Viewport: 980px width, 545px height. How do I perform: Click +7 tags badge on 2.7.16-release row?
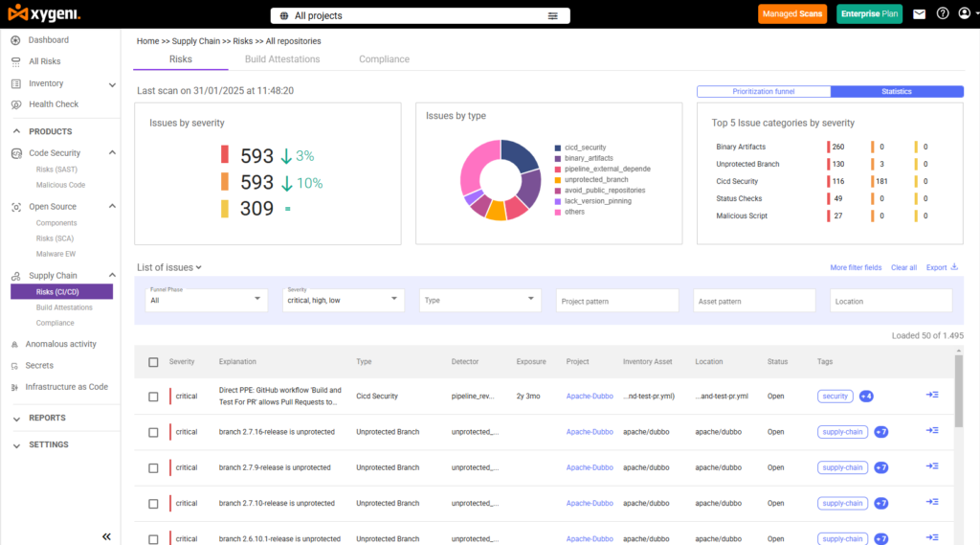click(x=880, y=432)
